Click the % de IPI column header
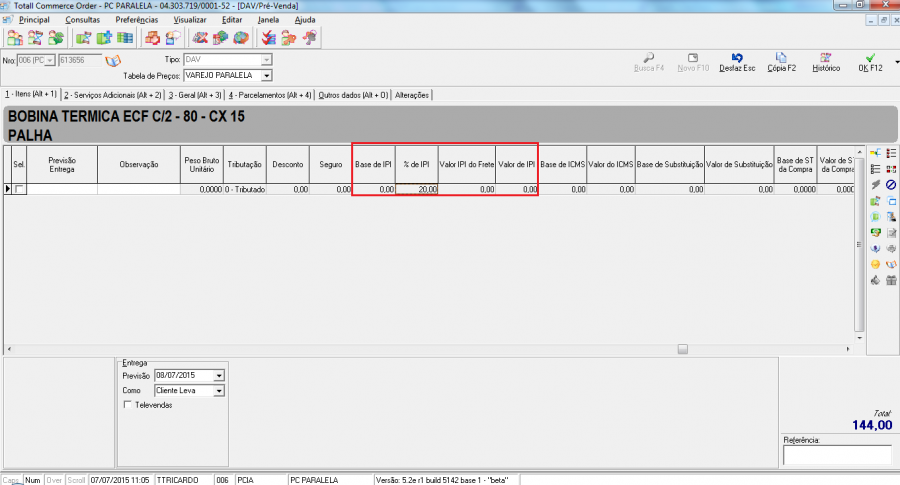The height and width of the screenshot is (485, 900). coord(416,163)
